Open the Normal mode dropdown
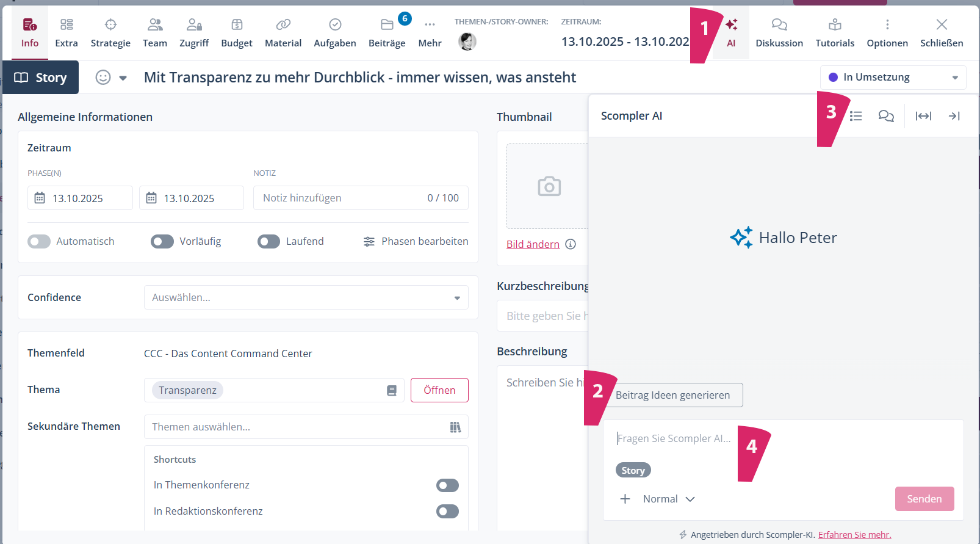The image size is (980, 544). click(x=669, y=499)
